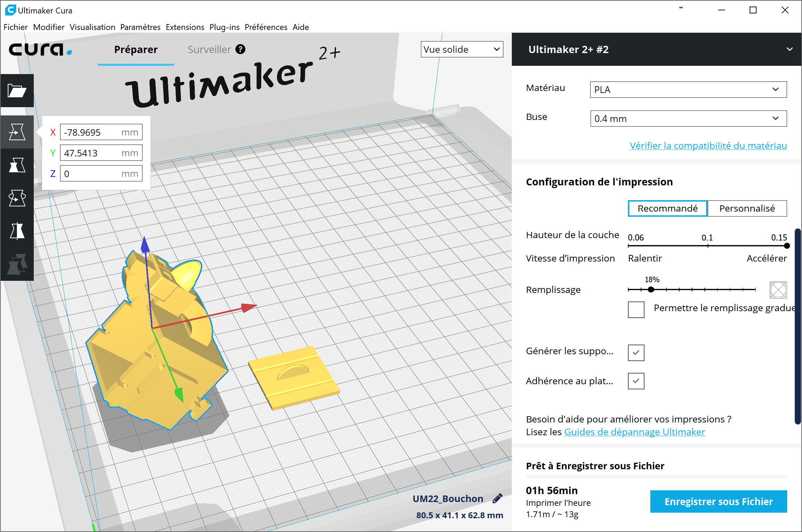Image resolution: width=802 pixels, height=532 pixels.
Task: Click the UM22_Bouchon job name
Action: 448,499
